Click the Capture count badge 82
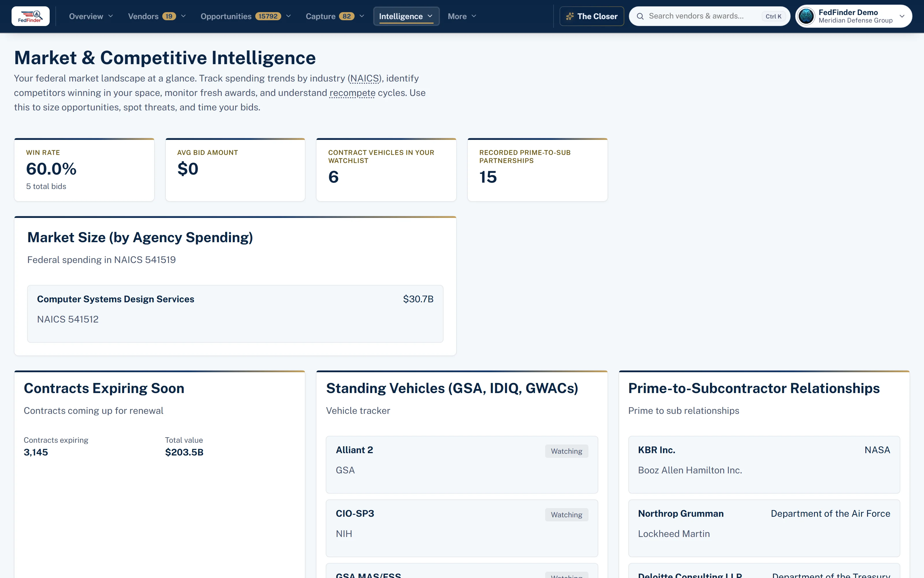 (347, 16)
